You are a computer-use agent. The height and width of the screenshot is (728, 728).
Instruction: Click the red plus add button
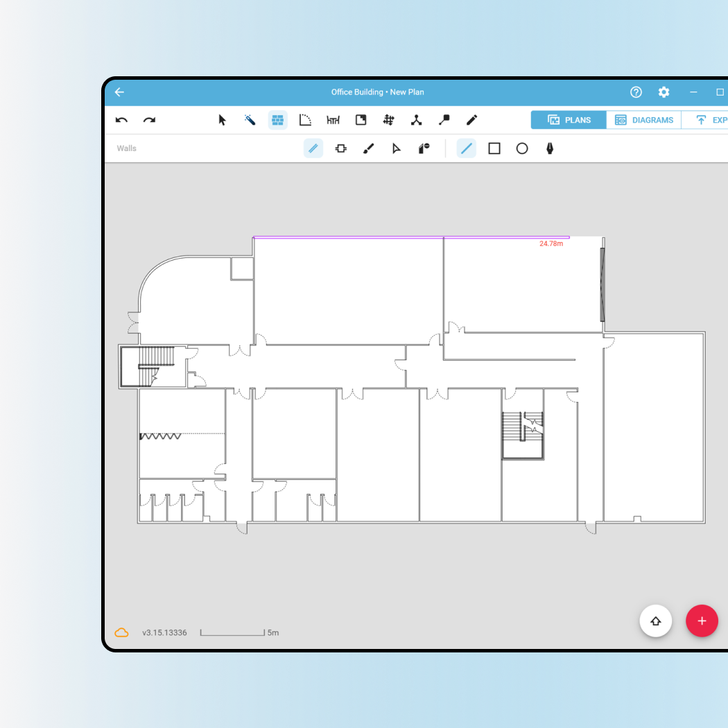(702, 621)
